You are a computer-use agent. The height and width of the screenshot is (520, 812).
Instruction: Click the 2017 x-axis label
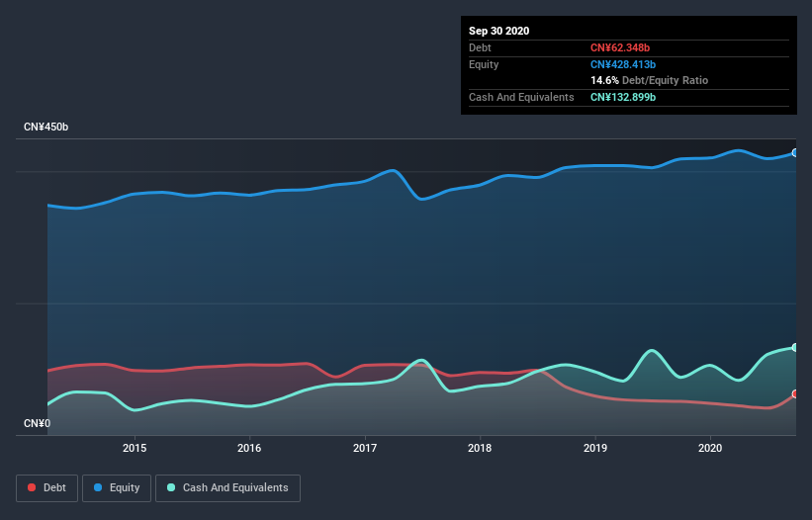click(x=365, y=448)
